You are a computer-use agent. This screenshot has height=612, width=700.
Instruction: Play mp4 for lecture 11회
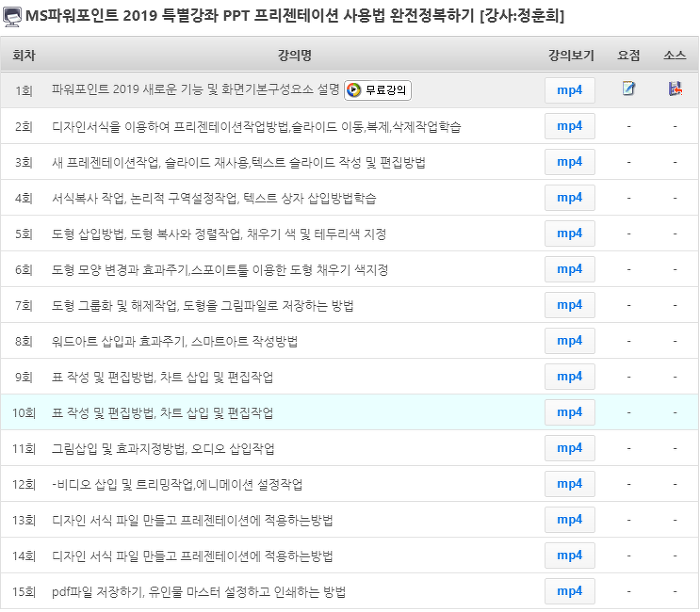(570, 448)
